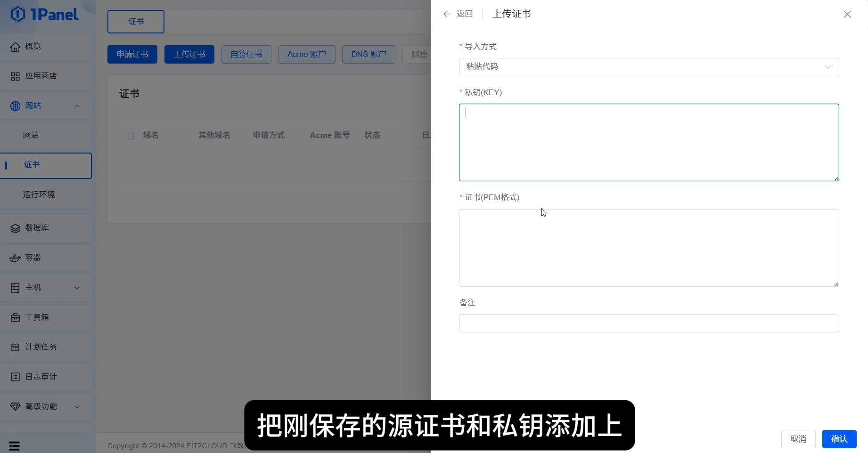Collapse the sidebar using the hamburger icon

coord(14,445)
